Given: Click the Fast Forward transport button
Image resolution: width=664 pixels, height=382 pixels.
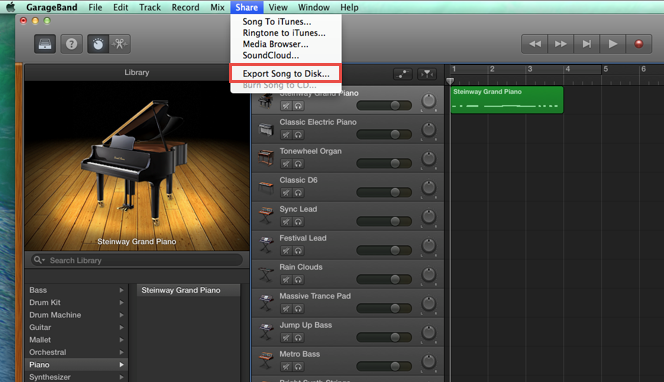Looking at the screenshot, I should 561,44.
